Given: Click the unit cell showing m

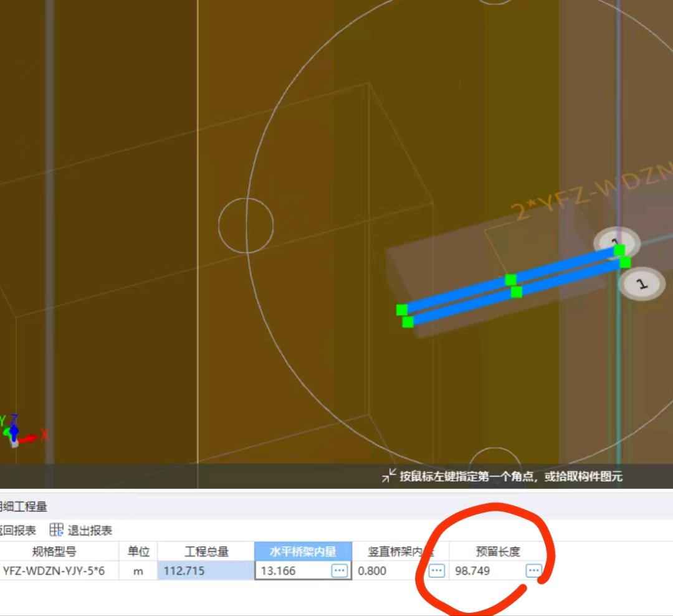Looking at the screenshot, I should point(138,571).
